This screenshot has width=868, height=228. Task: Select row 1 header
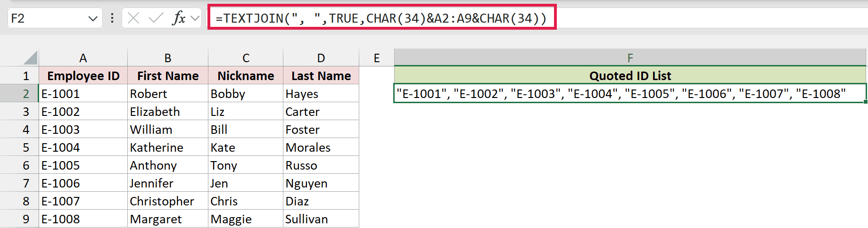[x=19, y=76]
